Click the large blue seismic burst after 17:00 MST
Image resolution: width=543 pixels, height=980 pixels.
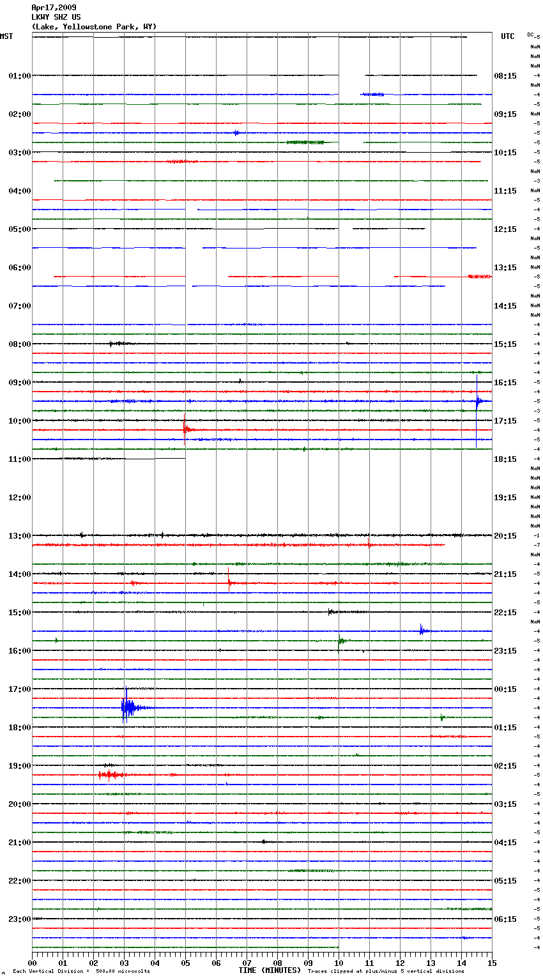pos(130,707)
